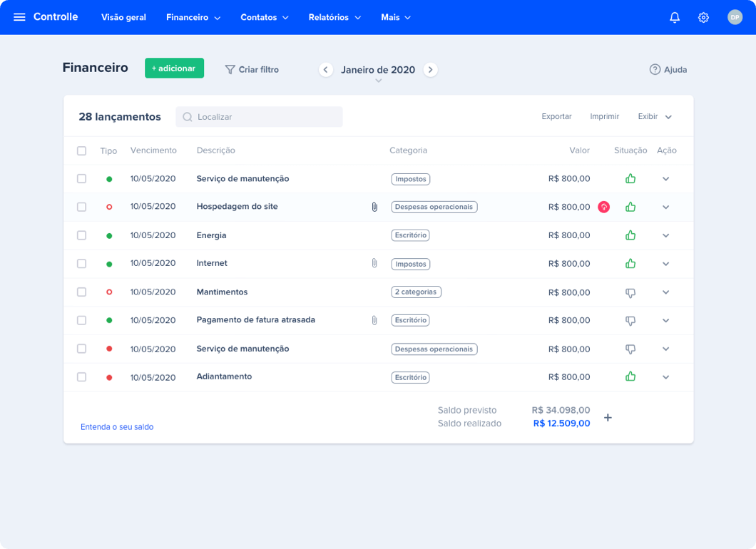Mark Mantimentos as unpaid with thumbs-down icon
Image resolution: width=756 pixels, height=549 pixels.
click(630, 292)
